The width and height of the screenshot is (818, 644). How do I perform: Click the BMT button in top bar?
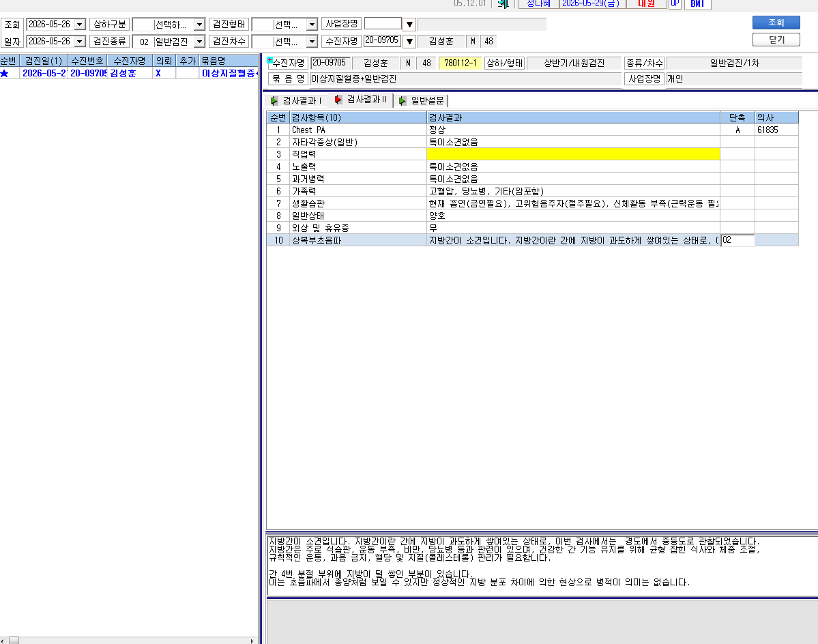click(x=697, y=3)
